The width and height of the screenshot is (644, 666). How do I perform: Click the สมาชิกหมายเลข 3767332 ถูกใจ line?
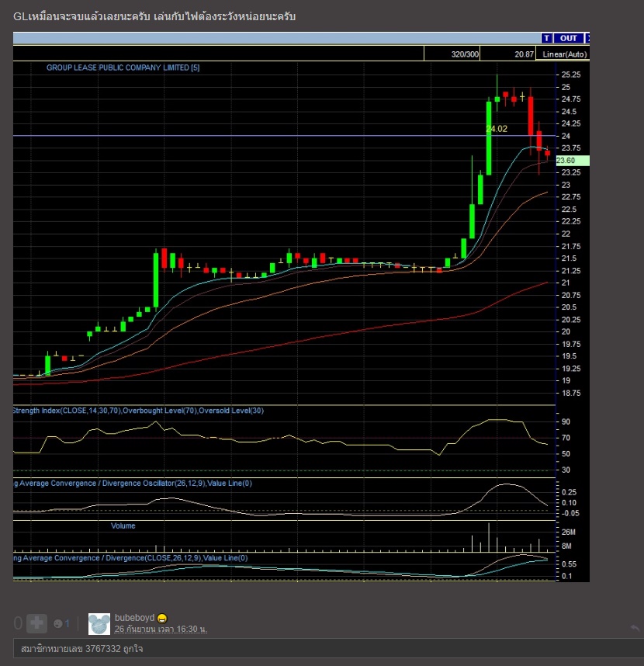81,649
